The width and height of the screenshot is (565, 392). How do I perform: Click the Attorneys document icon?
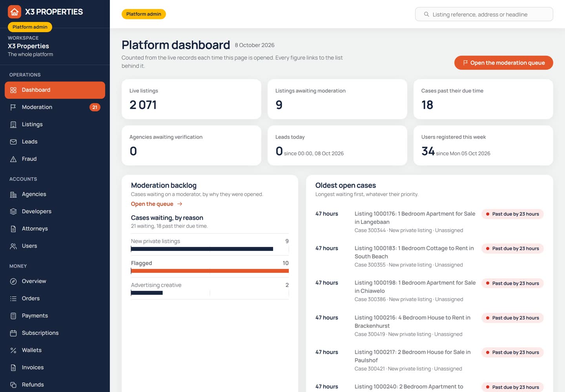point(13,229)
